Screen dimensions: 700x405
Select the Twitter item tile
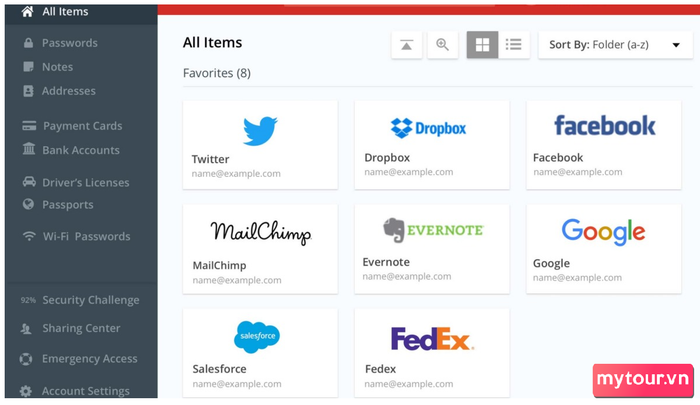tap(260, 145)
